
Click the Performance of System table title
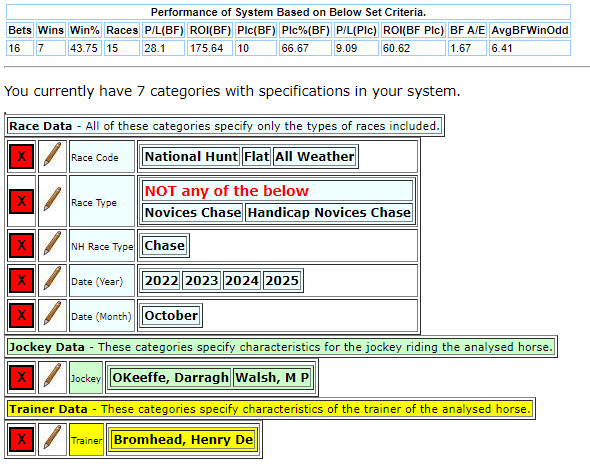(x=288, y=12)
